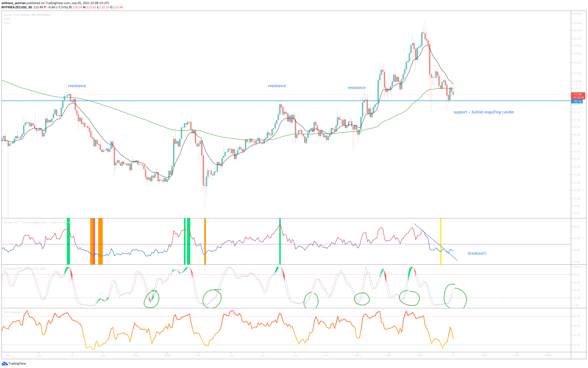Click the TradingView logo at bottom left
This screenshot has height=368, width=588.
pos(14,363)
